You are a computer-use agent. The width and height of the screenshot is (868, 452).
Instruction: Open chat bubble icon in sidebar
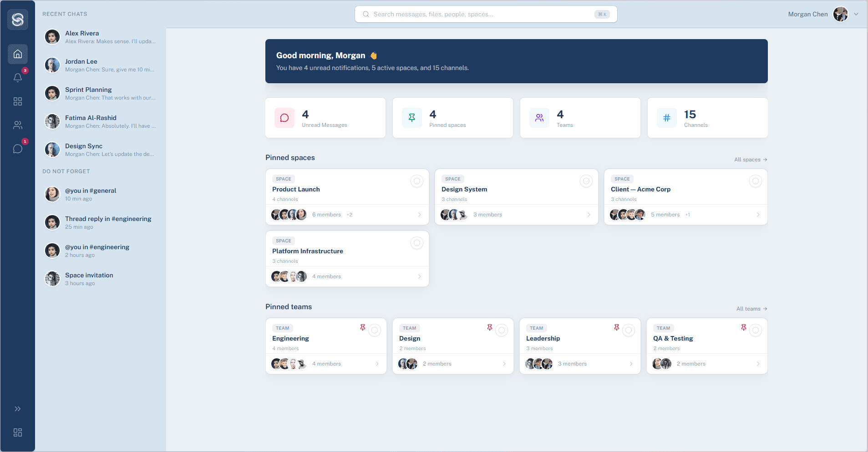(18, 149)
